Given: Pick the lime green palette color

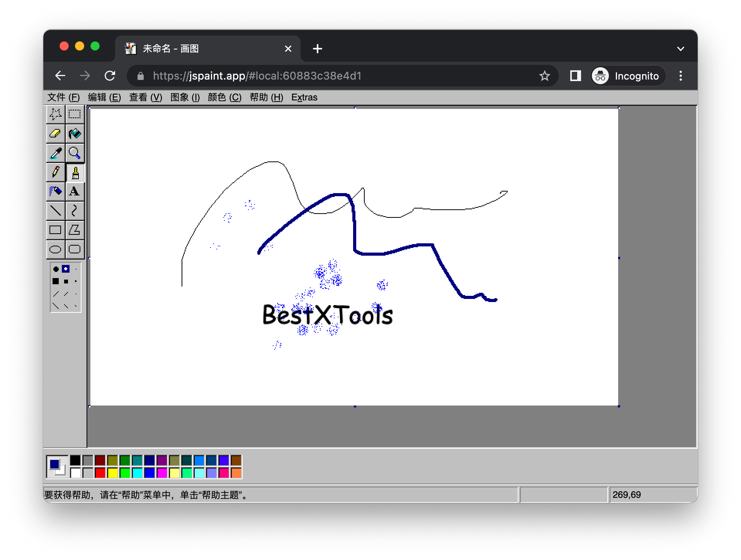Looking at the screenshot, I should [x=125, y=473].
